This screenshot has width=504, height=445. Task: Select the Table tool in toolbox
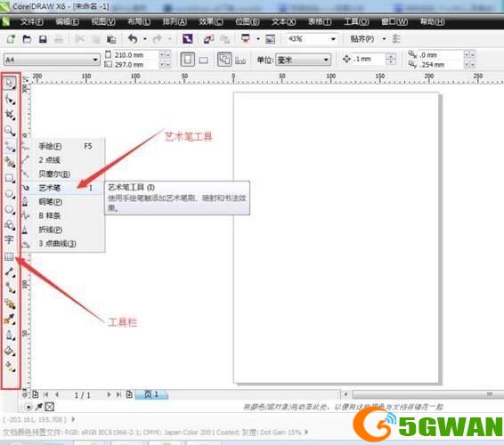9,256
